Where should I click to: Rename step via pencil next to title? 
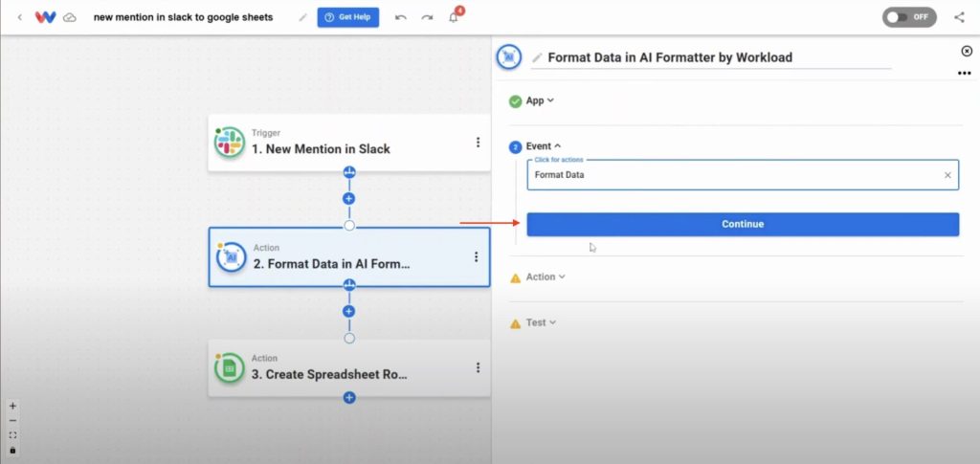point(537,58)
